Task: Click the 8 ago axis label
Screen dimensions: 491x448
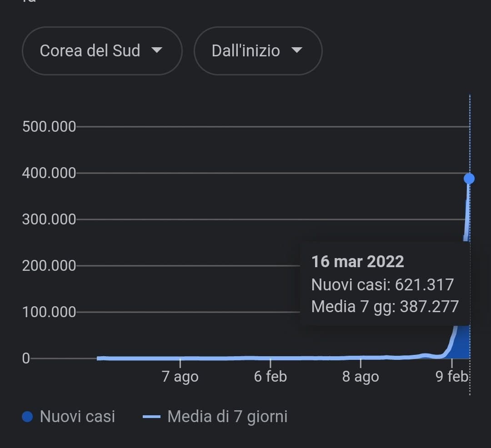Action: coord(361,377)
